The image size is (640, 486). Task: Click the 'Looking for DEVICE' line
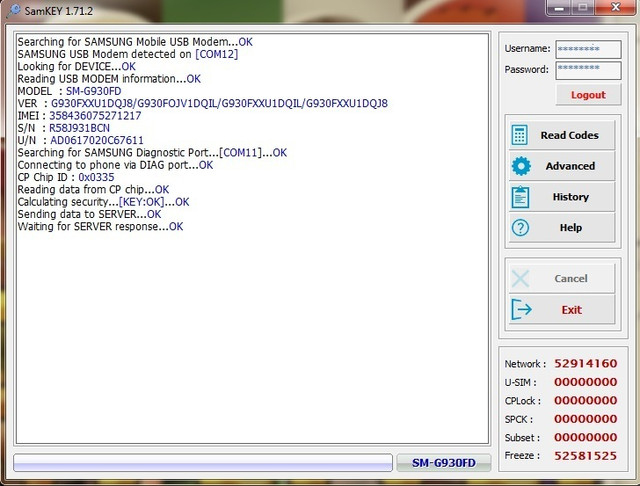pos(76,67)
